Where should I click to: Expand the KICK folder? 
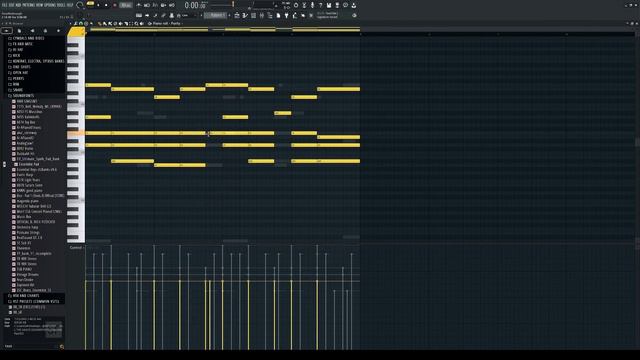coord(15,56)
